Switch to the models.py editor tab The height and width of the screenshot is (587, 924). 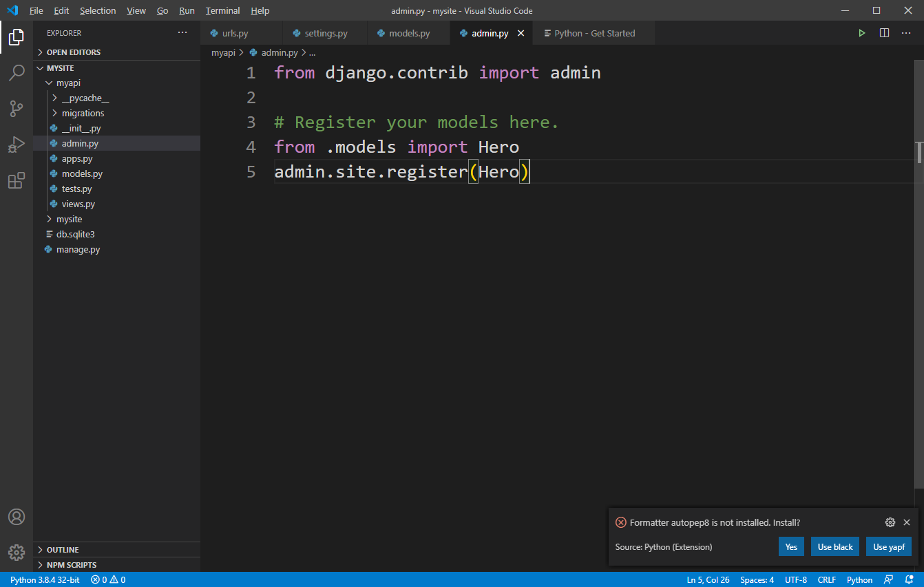pos(409,33)
